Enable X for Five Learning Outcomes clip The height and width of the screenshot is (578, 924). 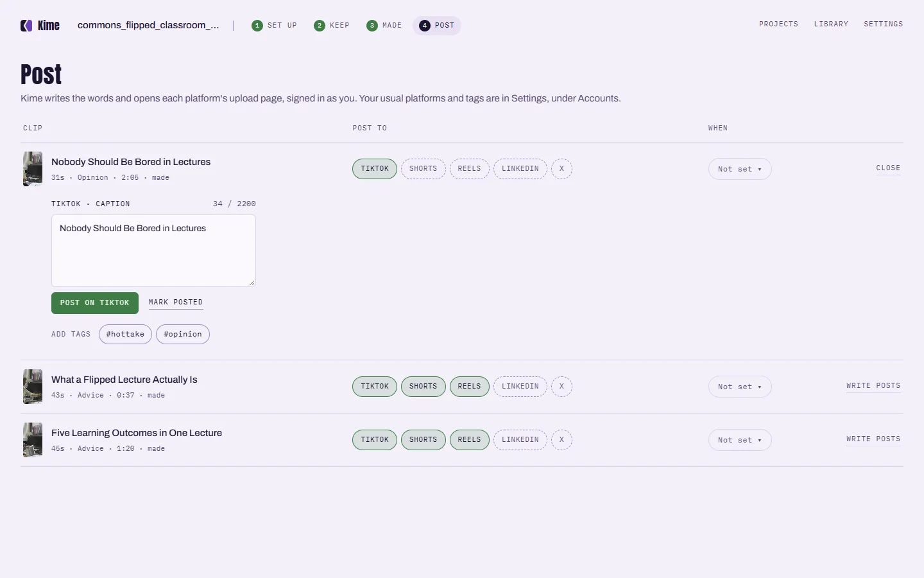click(561, 440)
